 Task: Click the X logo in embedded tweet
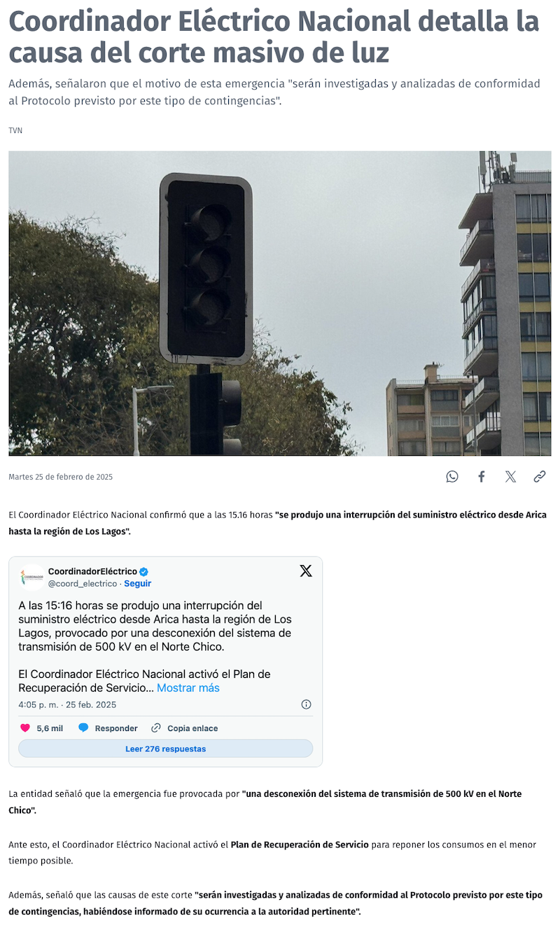coord(306,571)
